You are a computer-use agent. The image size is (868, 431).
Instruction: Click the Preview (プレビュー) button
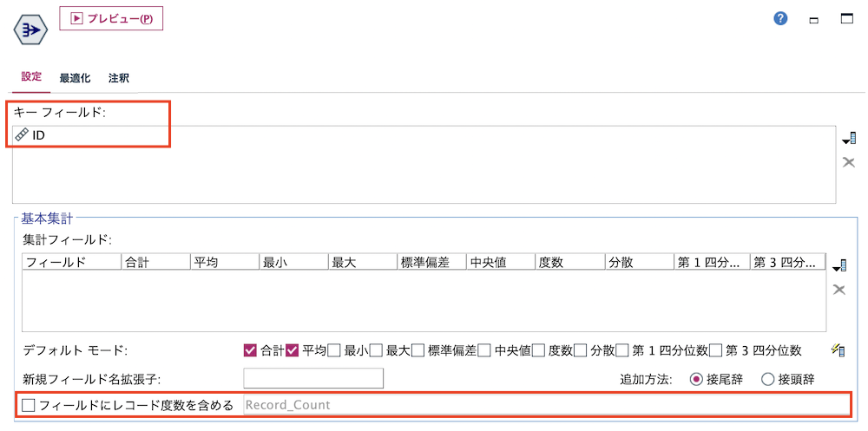click(x=111, y=18)
